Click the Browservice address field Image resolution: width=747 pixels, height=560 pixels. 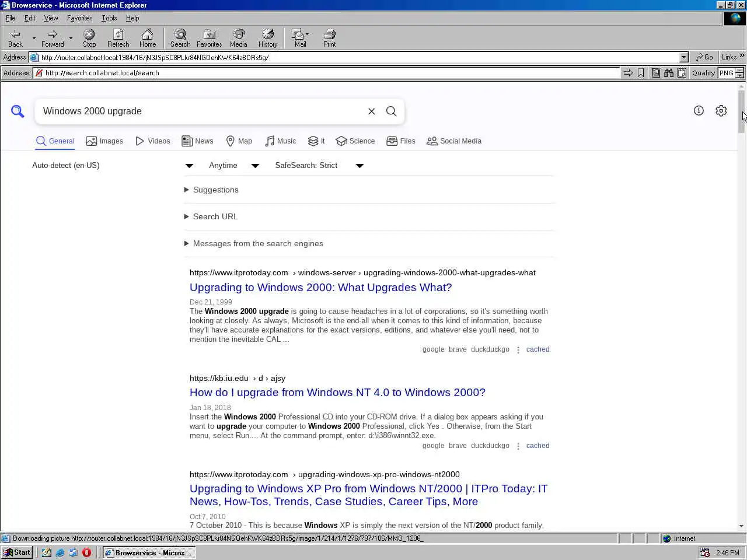[327, 73]
